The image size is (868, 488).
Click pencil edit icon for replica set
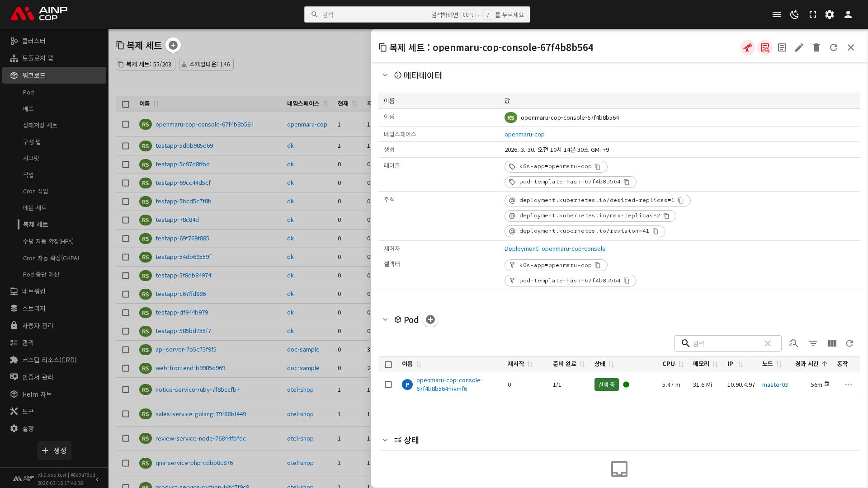pyautogui.click(x=799, y=47)
